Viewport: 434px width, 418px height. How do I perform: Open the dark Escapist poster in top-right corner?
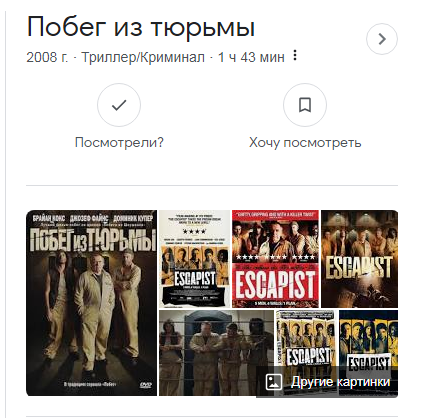click(x=359, y=259)
